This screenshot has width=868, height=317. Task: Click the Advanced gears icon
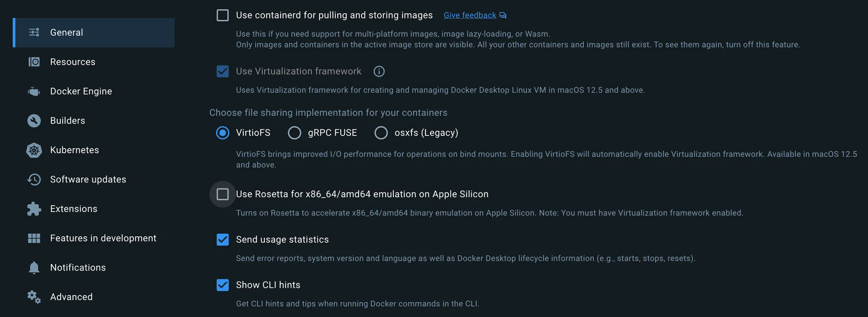(x=34, y=297)
